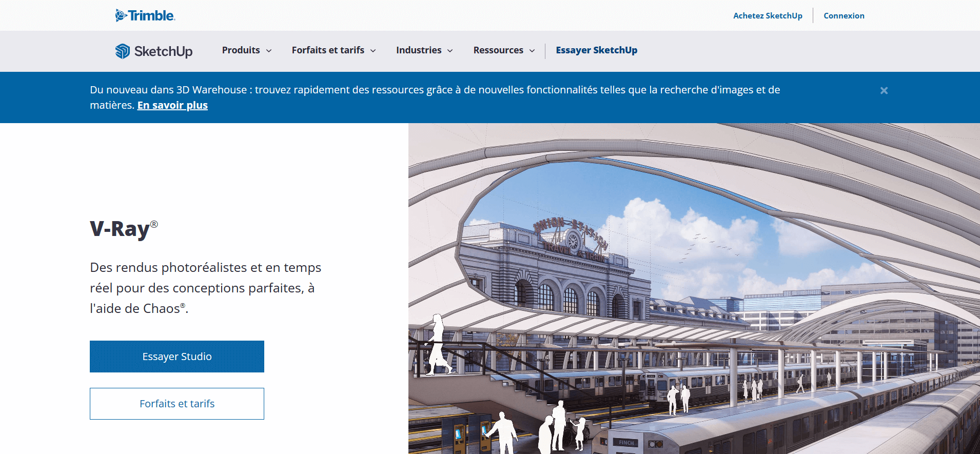Expand the Industries dropdown arrow
Image resolution: width=980 pixels, height=454 pixels.
(x=450, y=51)
